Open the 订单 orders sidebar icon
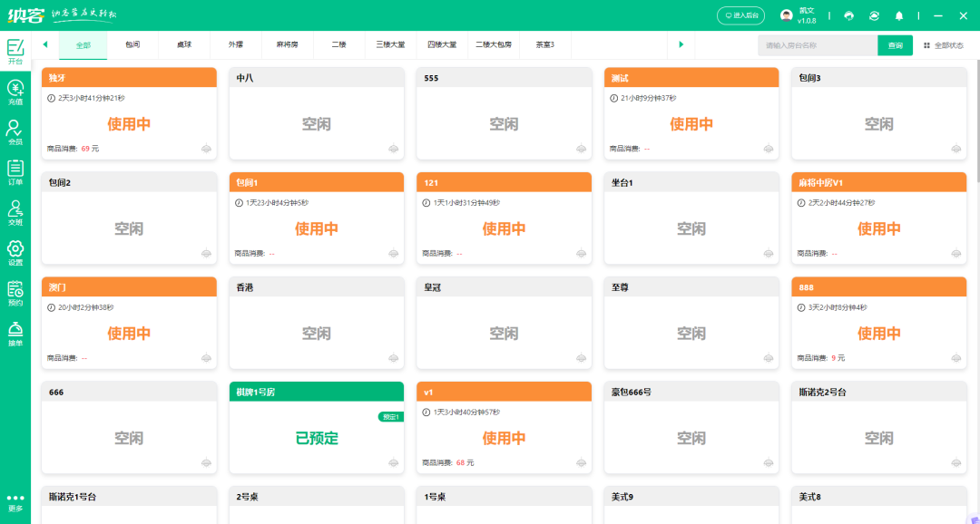This screenshot has width=980, height=524. [15, 173]
